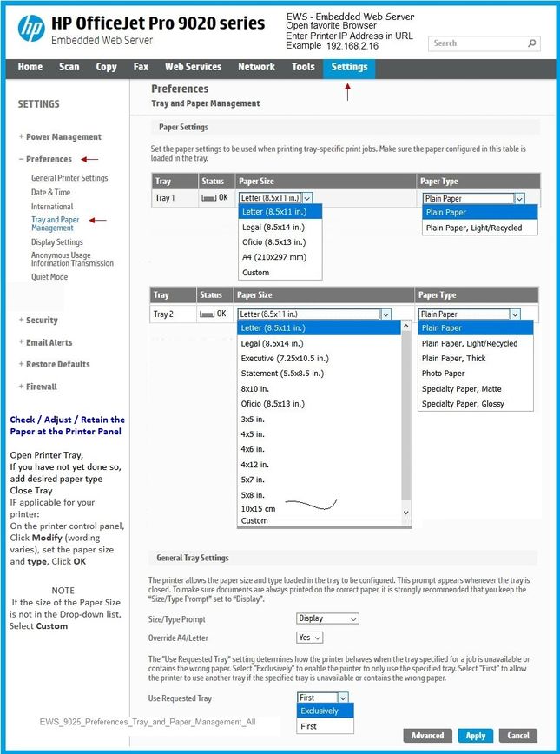Open Anonymous Usage Information Transmission link

point(73,259)
